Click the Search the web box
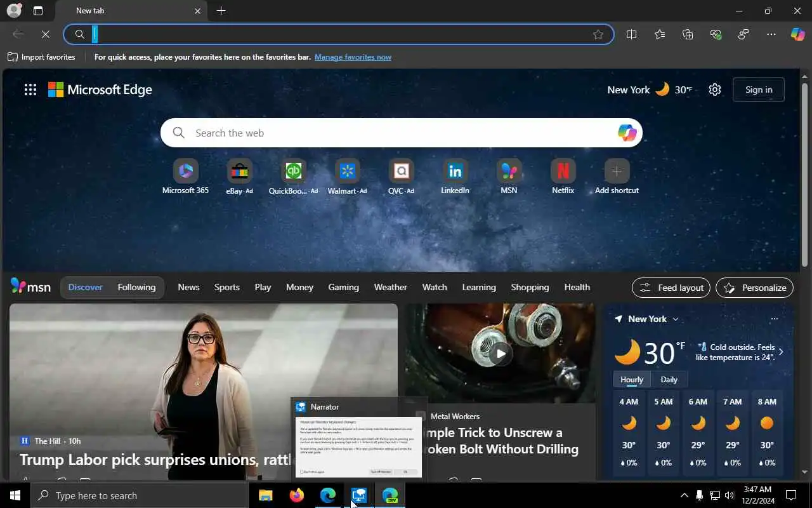 click(401, 133)
